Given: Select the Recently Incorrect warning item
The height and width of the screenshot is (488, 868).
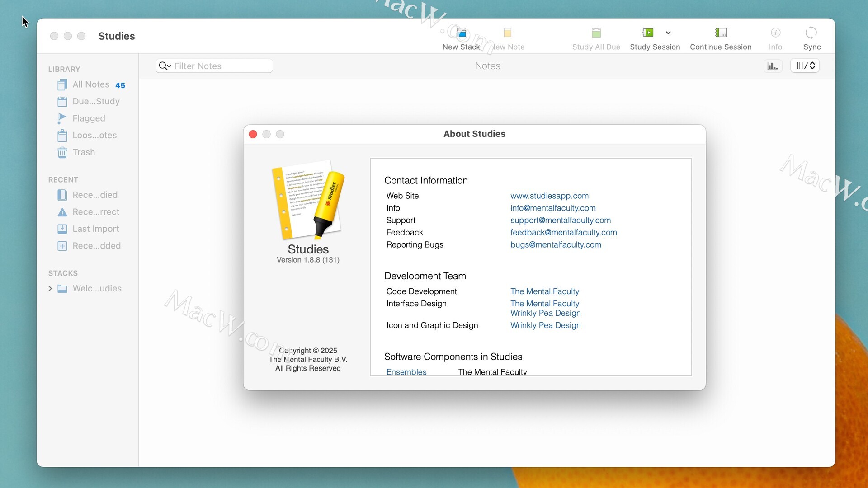Looking at the screenshot, I should (88, 212).
